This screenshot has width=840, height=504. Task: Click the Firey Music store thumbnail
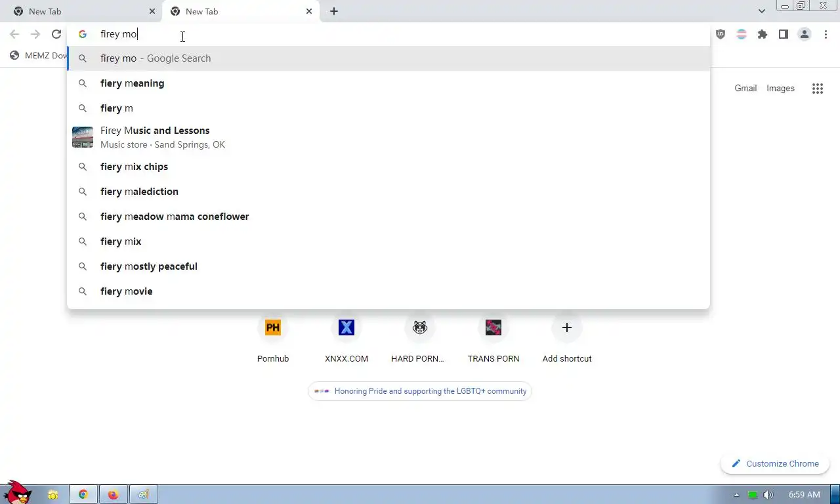[83, 137]
